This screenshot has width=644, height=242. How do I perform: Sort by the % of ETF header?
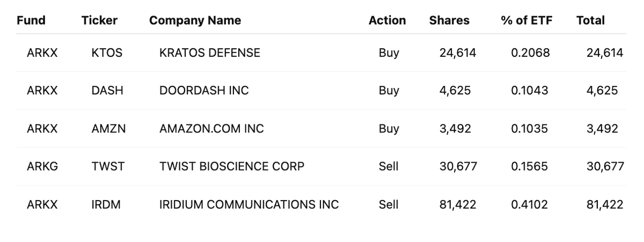(x=526, y=20)
